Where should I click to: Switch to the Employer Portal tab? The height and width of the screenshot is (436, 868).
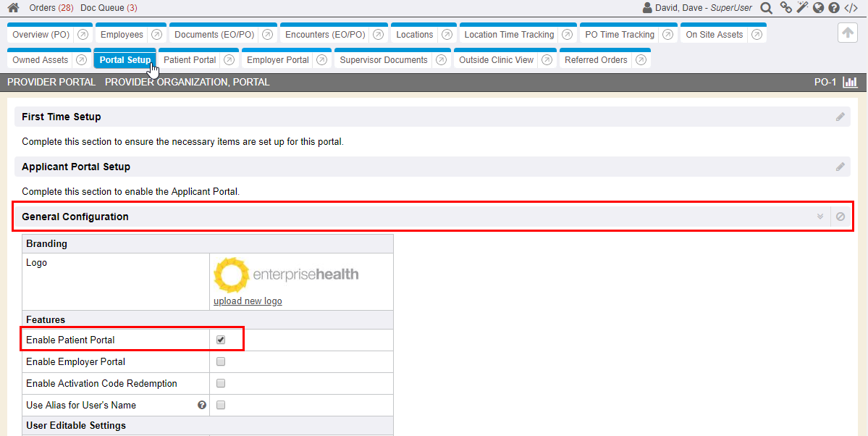pyautogui.click(x=277, y=60)
